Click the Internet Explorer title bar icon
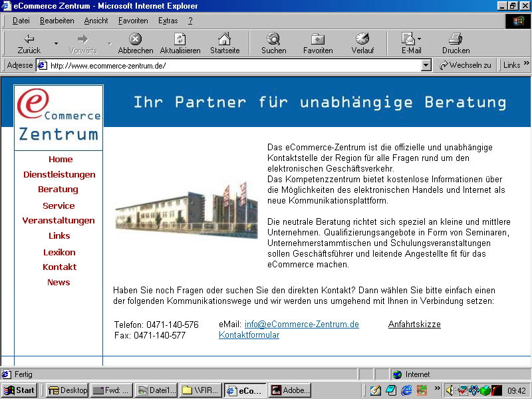This screenshot has height=399, width=532. tap(7, 6)
